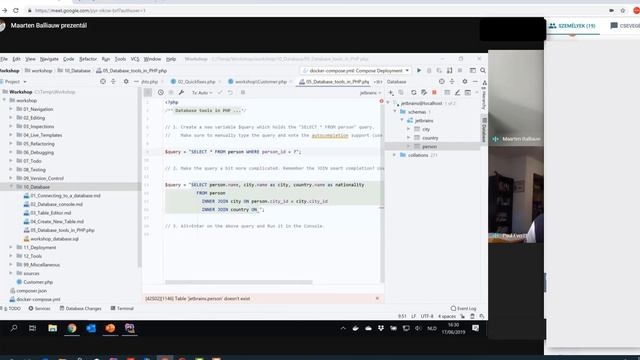Viewport: 640px width, 360px height.
Task: Click the red Stop icon in Database panel
Action: pyautogui.click(x=434, y=93)
